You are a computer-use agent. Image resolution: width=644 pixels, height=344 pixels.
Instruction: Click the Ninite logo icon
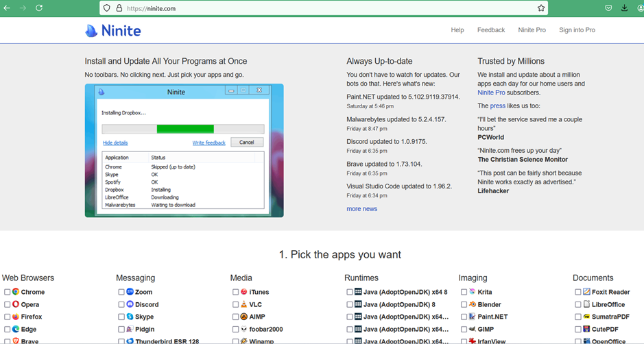91,31
